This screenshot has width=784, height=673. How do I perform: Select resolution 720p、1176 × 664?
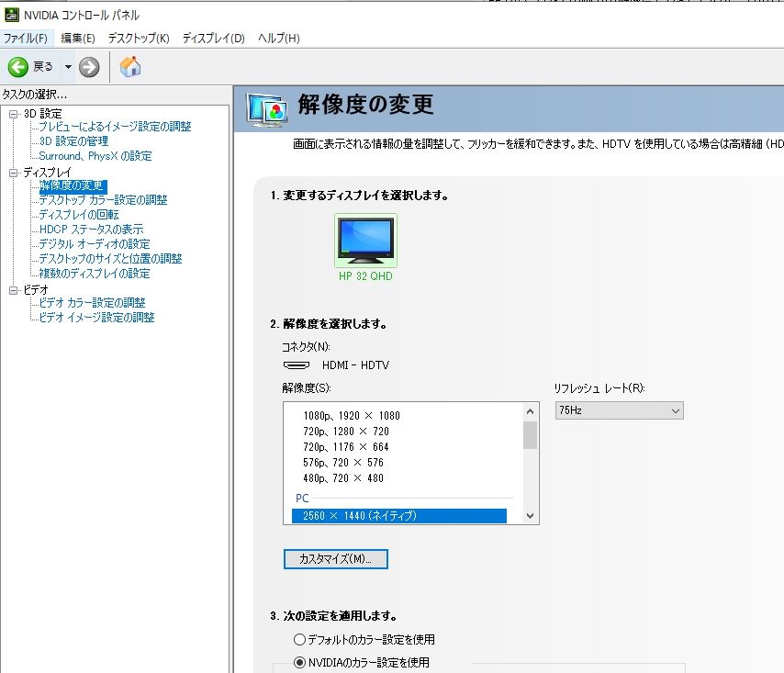(x=346, y=446)
